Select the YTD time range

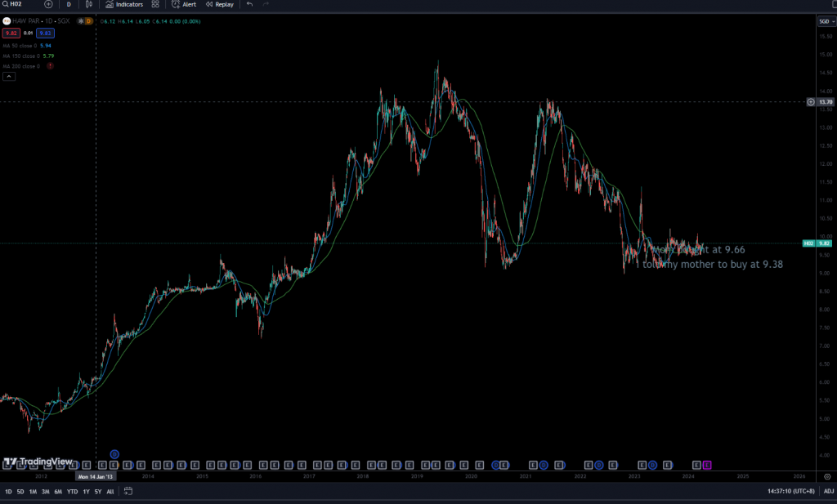(x=72, y=492)
